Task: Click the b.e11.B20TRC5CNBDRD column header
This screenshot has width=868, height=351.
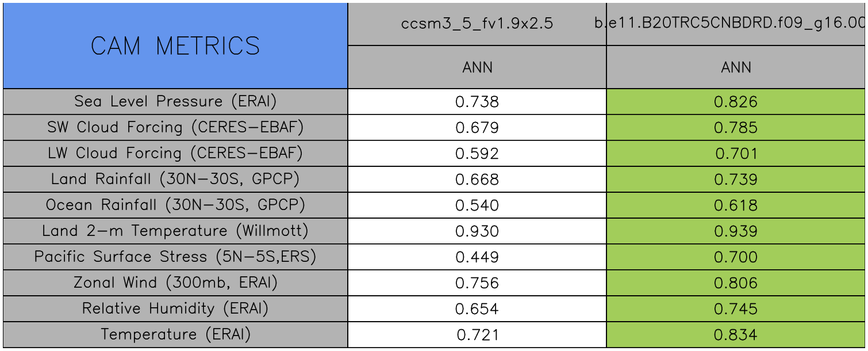Action: 736,24
